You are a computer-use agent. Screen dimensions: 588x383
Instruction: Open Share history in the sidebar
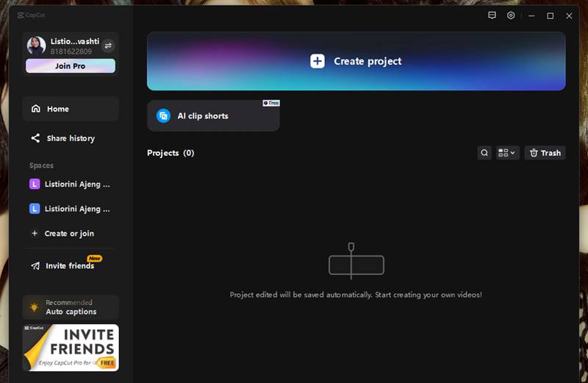pyautogui.click(x=71, y=138)
